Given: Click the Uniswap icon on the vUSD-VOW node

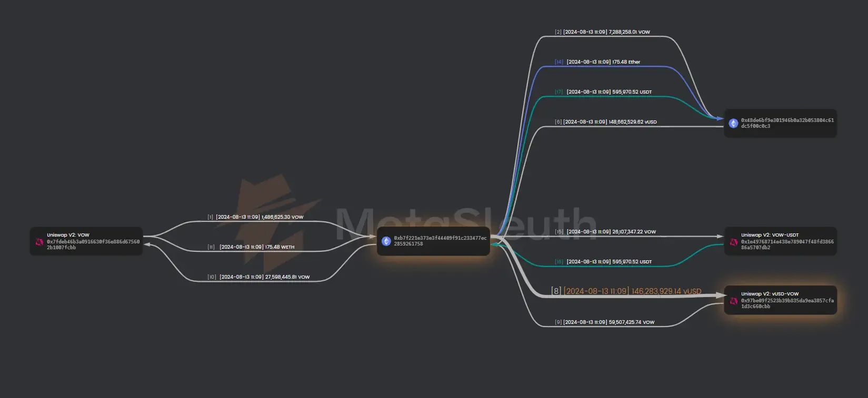Looking at the screenshot, I should (733, 301).
